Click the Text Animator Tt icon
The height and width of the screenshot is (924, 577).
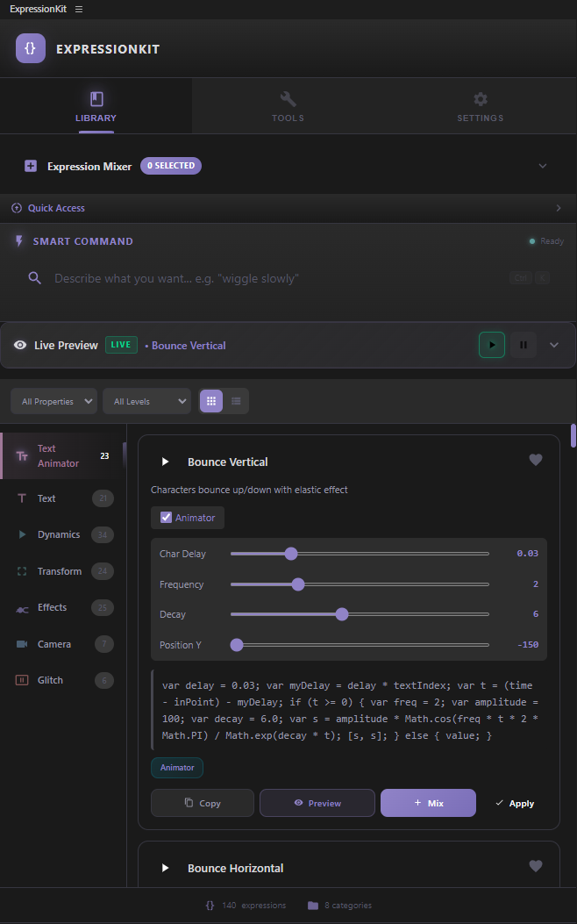(22, 456)
